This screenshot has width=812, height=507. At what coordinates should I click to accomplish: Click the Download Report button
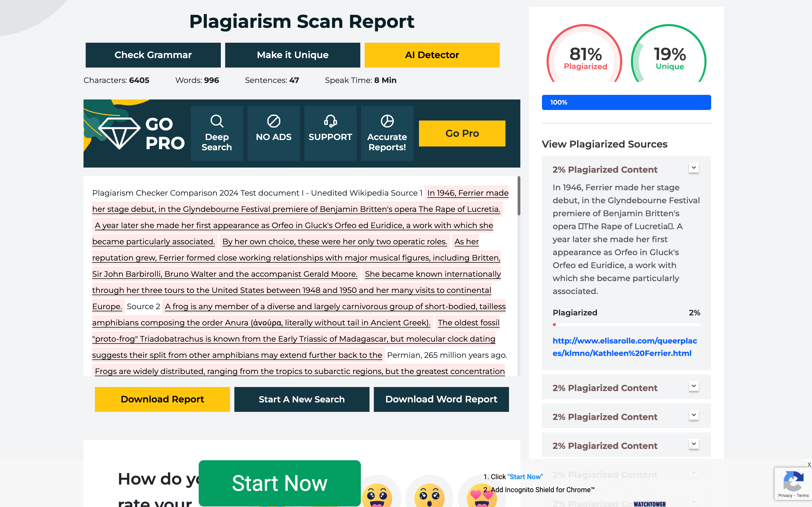162,399
